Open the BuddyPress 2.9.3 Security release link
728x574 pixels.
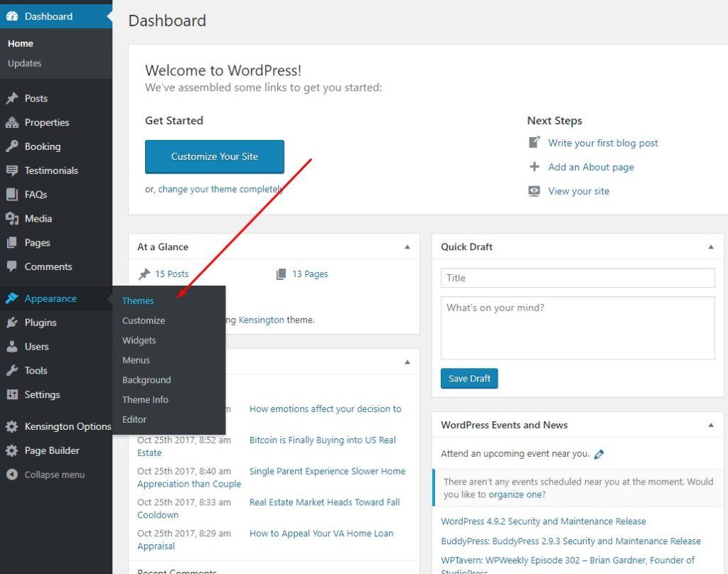tap(571, 541)
